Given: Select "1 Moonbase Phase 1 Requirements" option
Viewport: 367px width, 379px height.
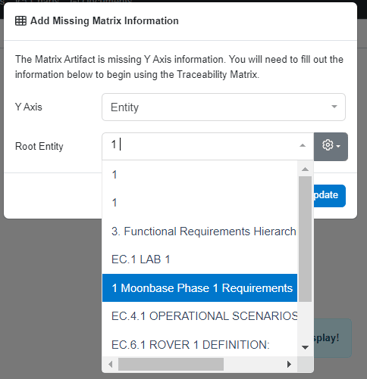Looking at the screenshot, I should pyautogui.click(x=199, y=288).
